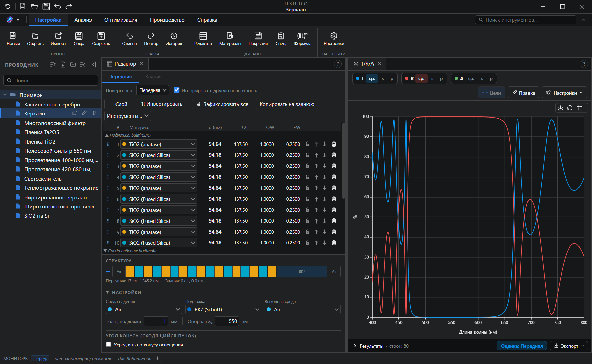Click the Экспорт button
Screen dimensions: 592x364
[x=569, y=346]
